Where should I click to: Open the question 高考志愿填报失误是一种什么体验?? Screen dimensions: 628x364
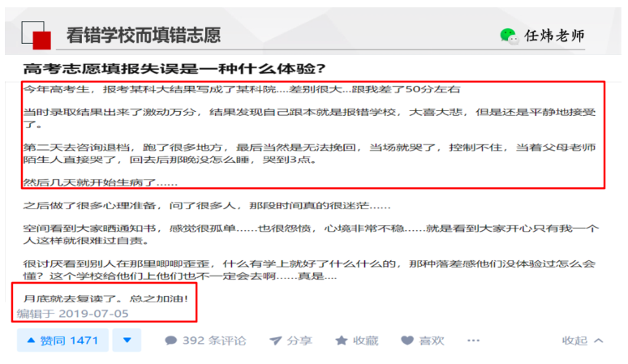click(x=174, y=69)
